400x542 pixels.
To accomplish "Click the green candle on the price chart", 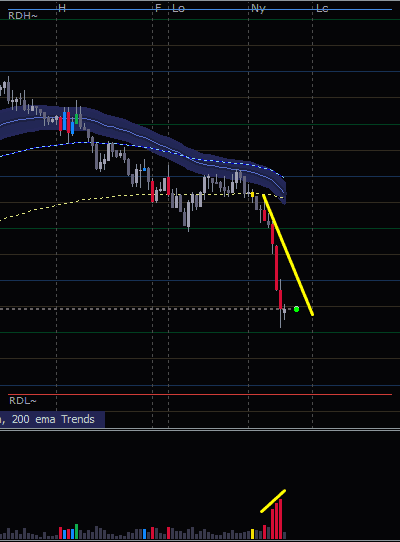I will tap(76, 119).
